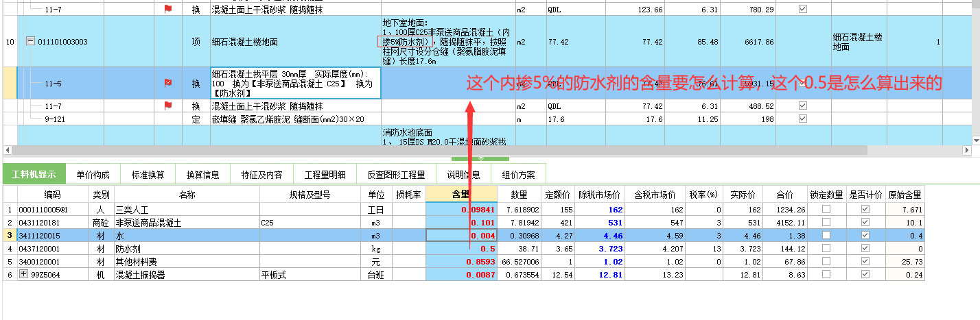Click the red flag beside 9-121's preceding 11-7 row
The image size is (980, 320).
pyautogui.click(x=167, y=106)
